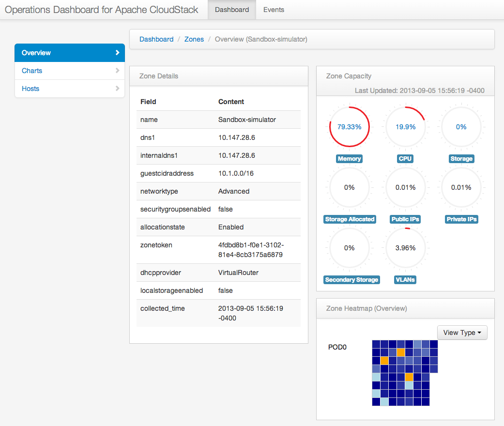504x426 pixels.
Task: Click the dhcpprovider value VirtualRouter
Action: pyautogui.click(x=238, y=273)
